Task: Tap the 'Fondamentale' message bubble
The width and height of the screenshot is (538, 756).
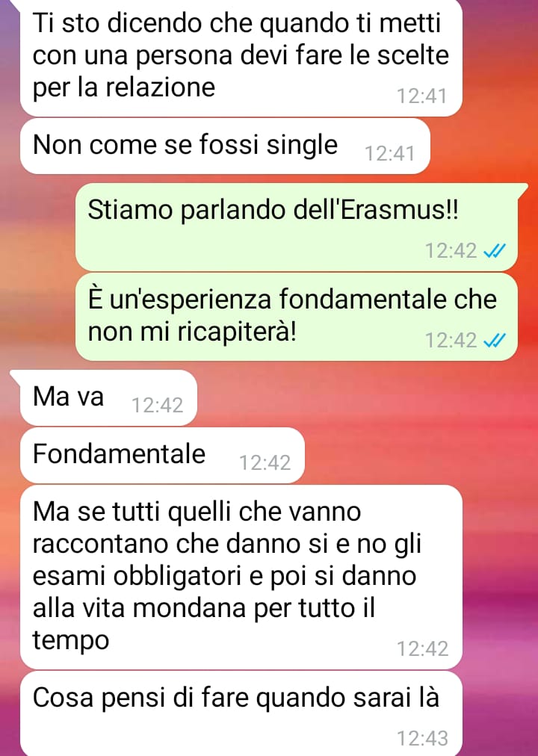Action: [162, 455]
